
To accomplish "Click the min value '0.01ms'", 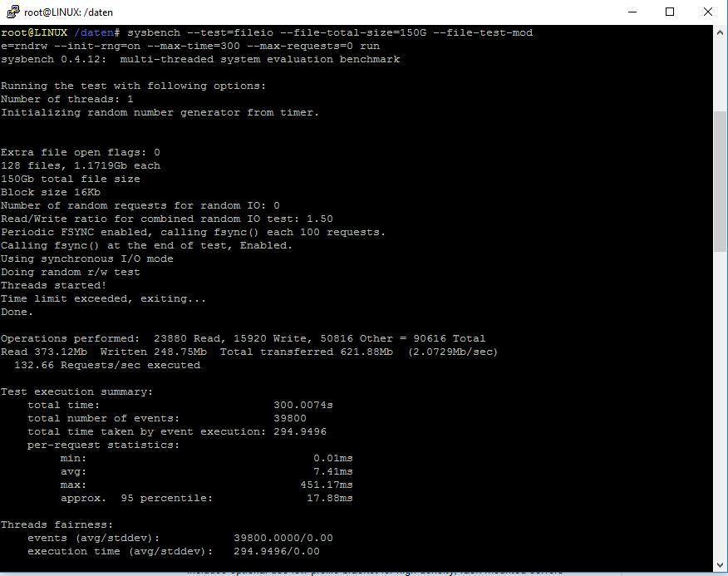I will tap(333, 458).
